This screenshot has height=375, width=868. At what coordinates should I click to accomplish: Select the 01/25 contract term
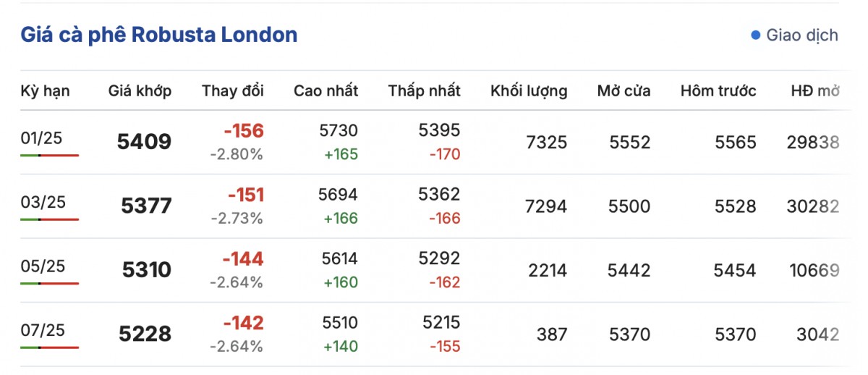tap(43, 138)
